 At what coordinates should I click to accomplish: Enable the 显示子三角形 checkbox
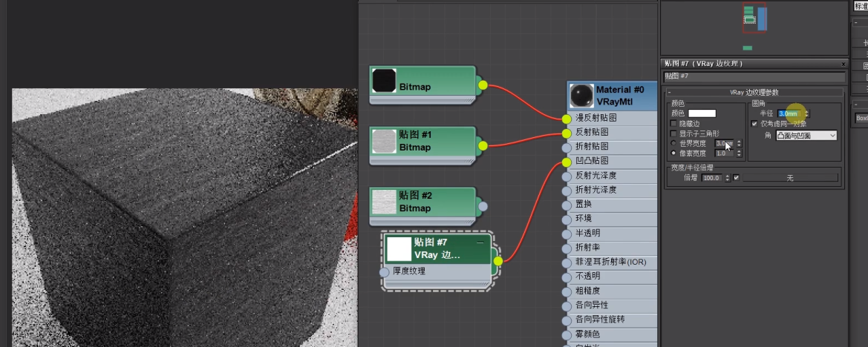[673, 133]
